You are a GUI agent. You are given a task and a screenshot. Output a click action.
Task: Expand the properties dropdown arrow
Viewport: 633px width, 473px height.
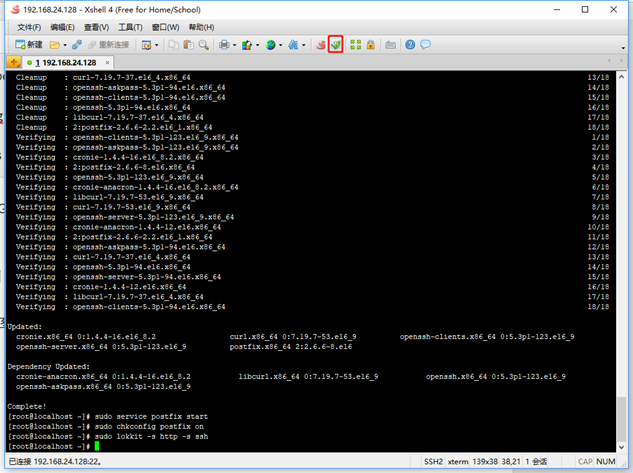point(157,45)
